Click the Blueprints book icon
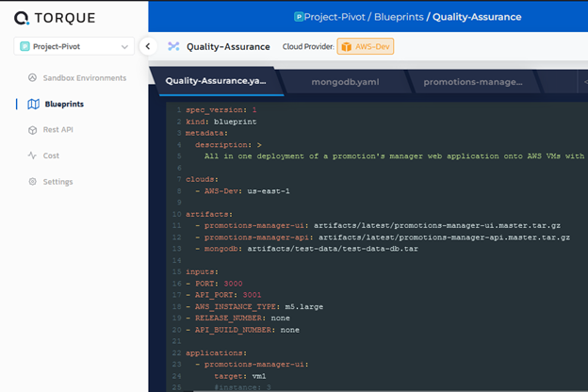The height and width of the screenshot is (392, 588). pyautogui.click(x=33, y=104)
